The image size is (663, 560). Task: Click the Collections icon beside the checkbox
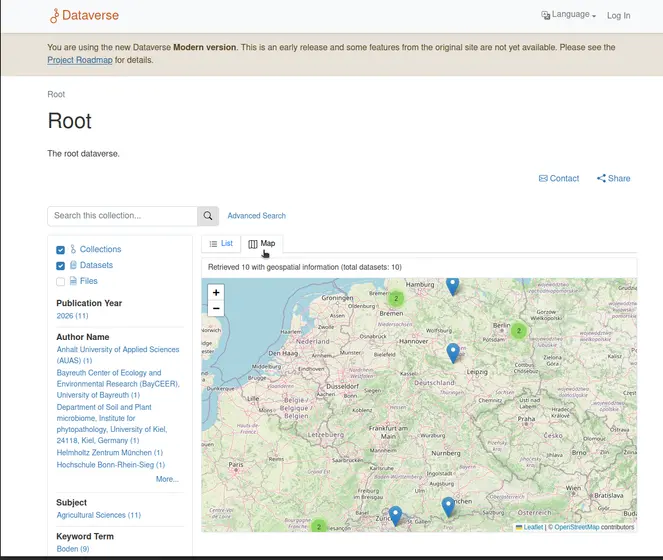pos(73,249)
